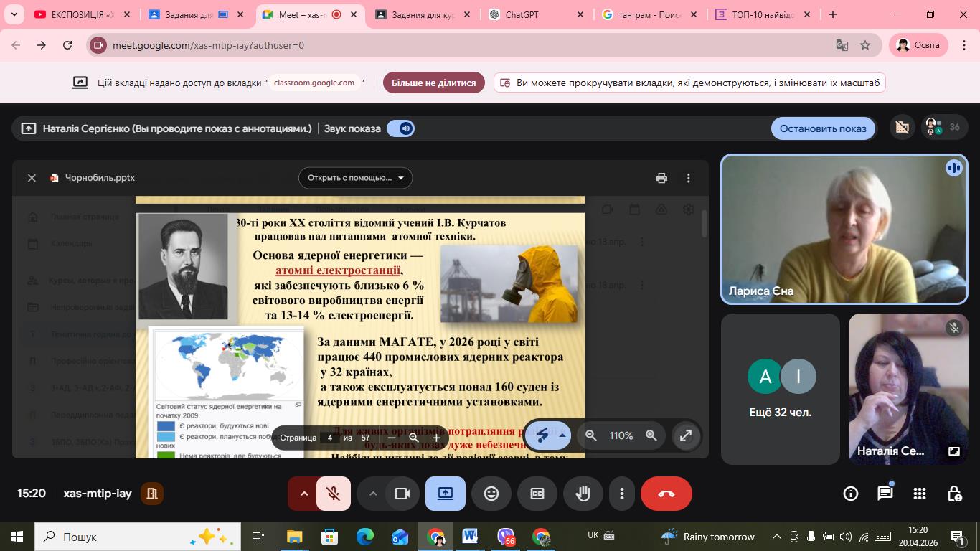
Task: Expand the annotation tool options arrow
Action: point(562,435)
